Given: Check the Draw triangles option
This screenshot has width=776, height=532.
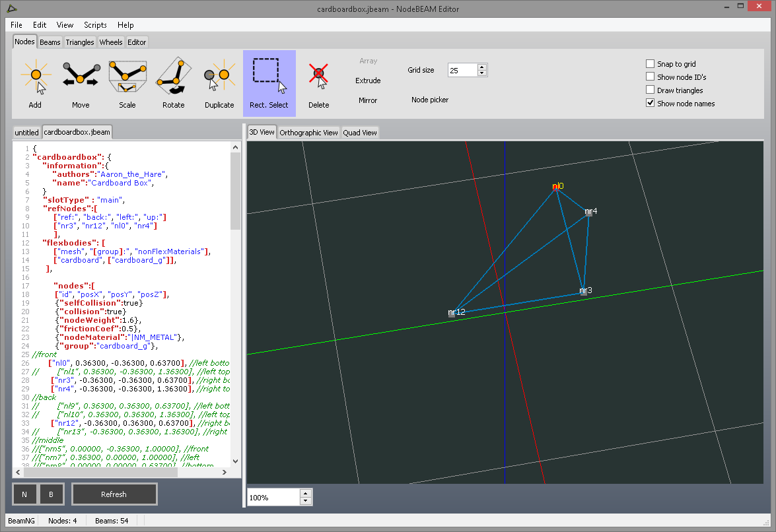Looking at the screenshot, I should pos(651,90).
